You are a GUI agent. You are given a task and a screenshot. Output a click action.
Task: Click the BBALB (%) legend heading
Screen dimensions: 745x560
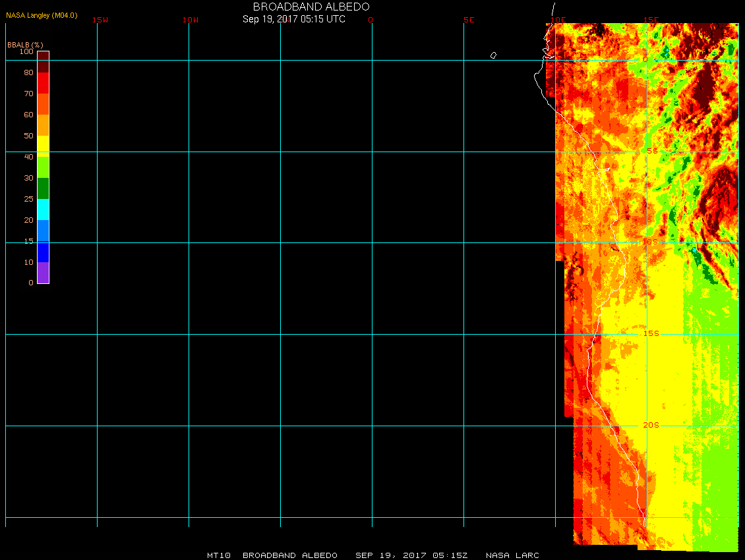coord(24,44)
